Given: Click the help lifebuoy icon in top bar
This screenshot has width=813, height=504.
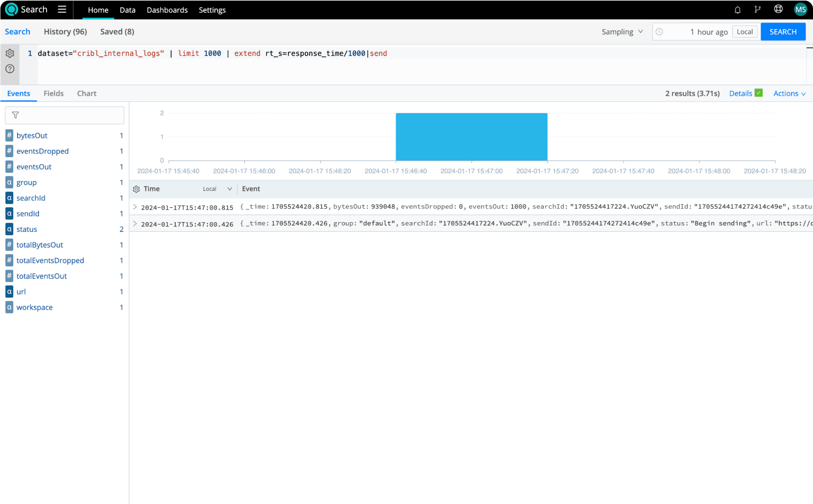Looking at the screenshot, I should (778, 9).
